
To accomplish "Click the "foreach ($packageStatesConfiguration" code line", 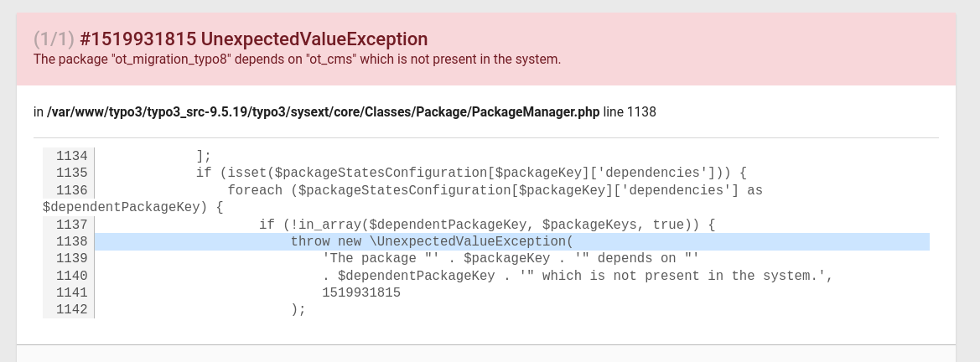I will point(495,190).
